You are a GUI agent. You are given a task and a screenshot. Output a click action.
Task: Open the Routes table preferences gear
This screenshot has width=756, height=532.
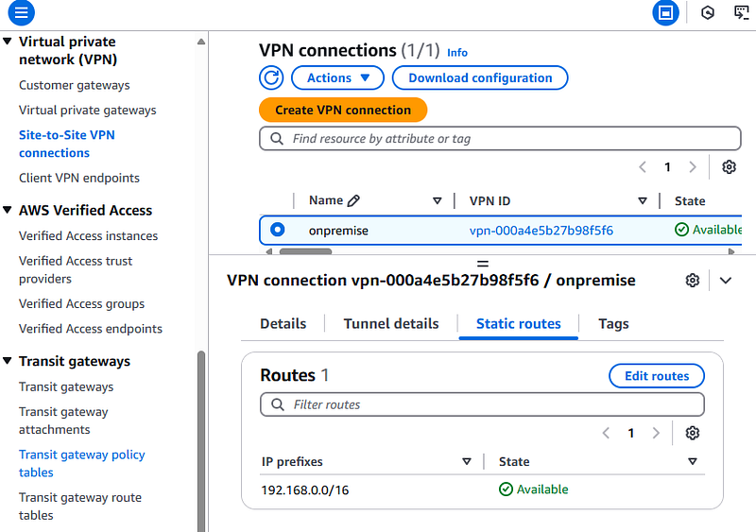tap(693, 433)
